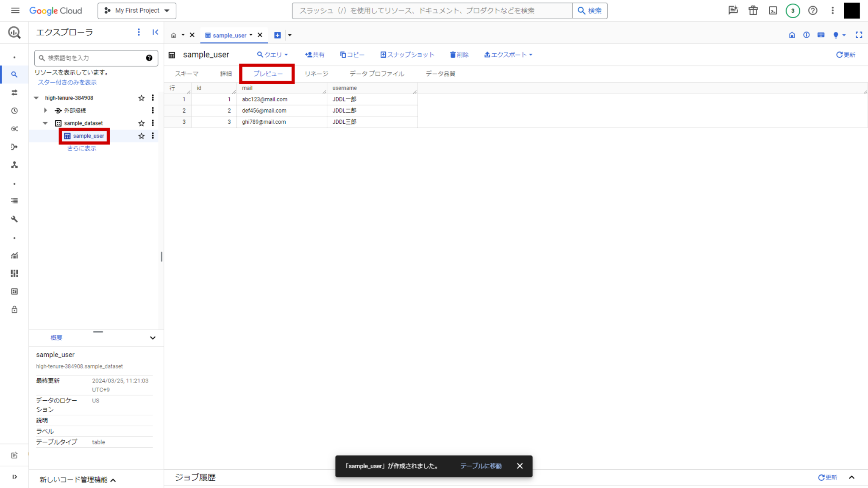Open the hamburger navigation menu
Image resolution: width=868 pixels, height=488 pixels.
[x=15, y=11]
